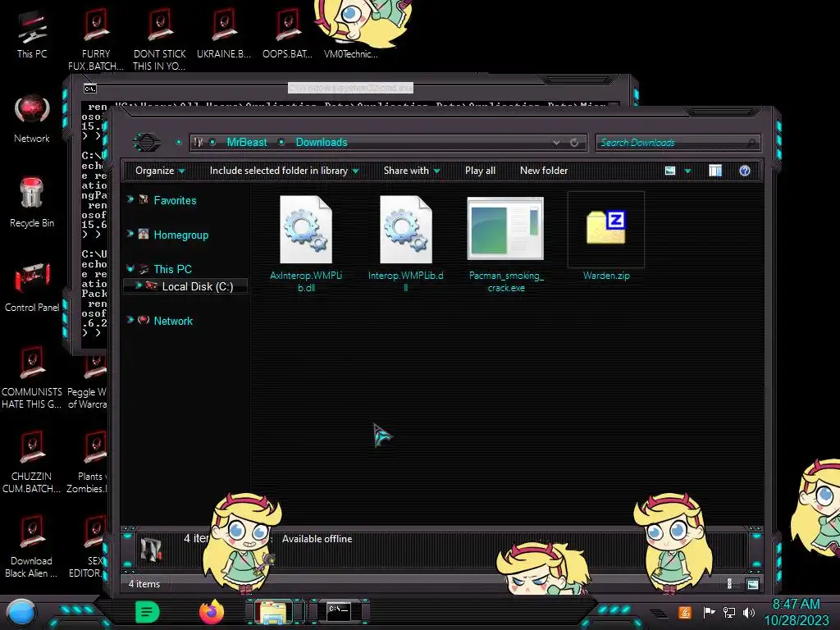Open explorer Help icon
The image size is (840, 630).
tap(745, 171)
